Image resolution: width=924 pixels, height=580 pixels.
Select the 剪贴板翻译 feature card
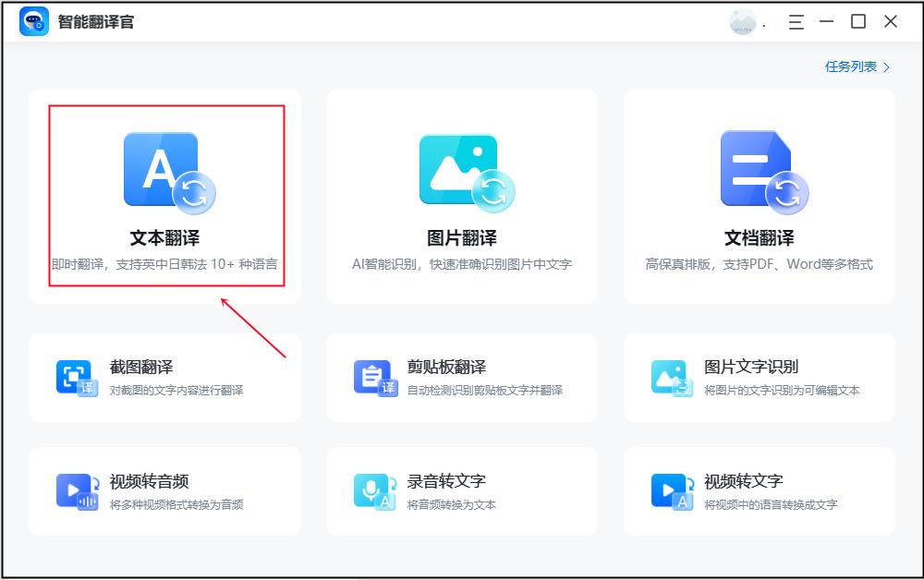coord(461,377)
